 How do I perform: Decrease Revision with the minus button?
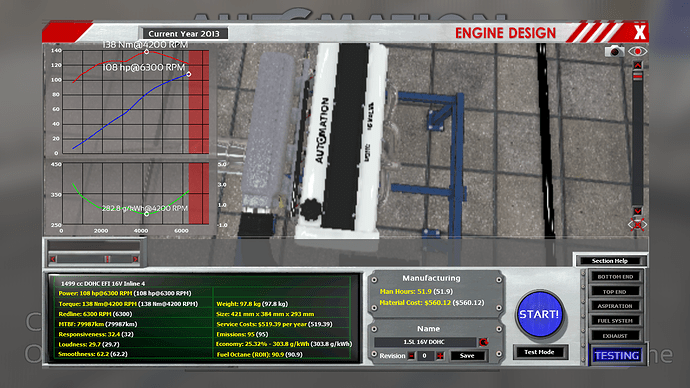point(411,355)
